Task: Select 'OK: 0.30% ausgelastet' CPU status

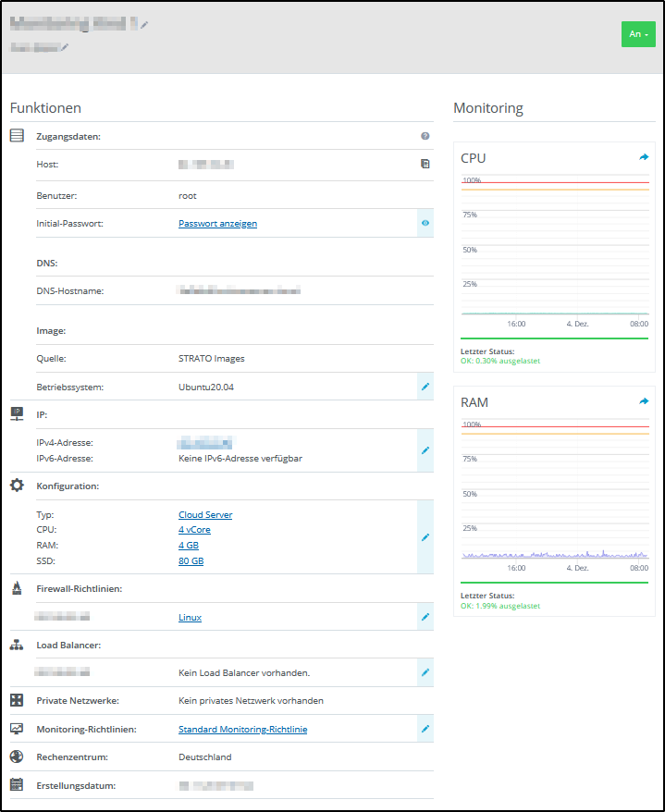Action: point(500,361)
